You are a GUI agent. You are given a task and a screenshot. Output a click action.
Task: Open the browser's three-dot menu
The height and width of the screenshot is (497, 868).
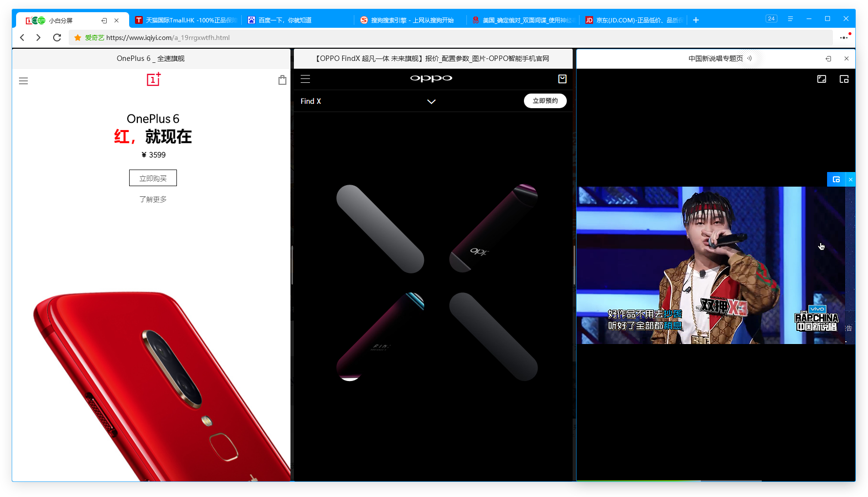[844, 38]
